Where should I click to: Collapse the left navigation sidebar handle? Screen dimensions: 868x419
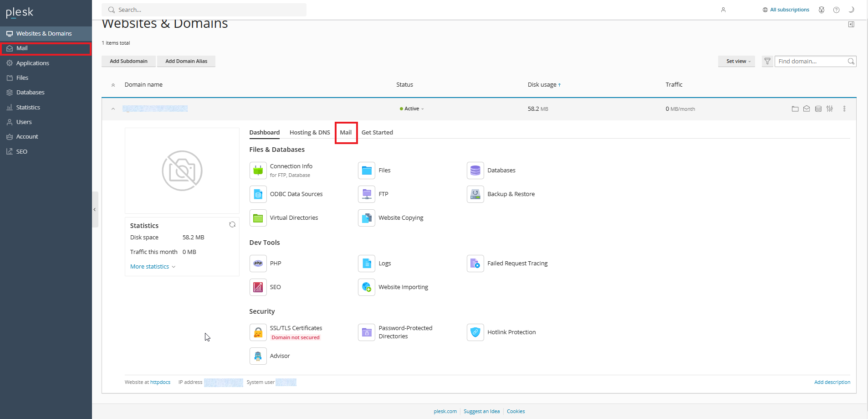(x=95, y=210)
